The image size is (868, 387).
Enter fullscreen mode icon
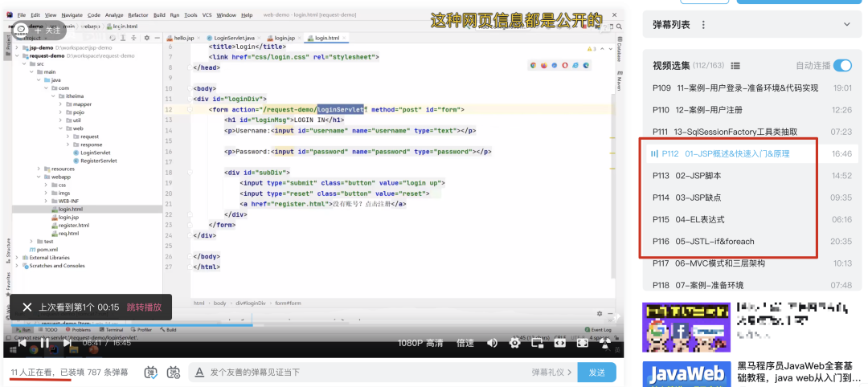[582, 344]
